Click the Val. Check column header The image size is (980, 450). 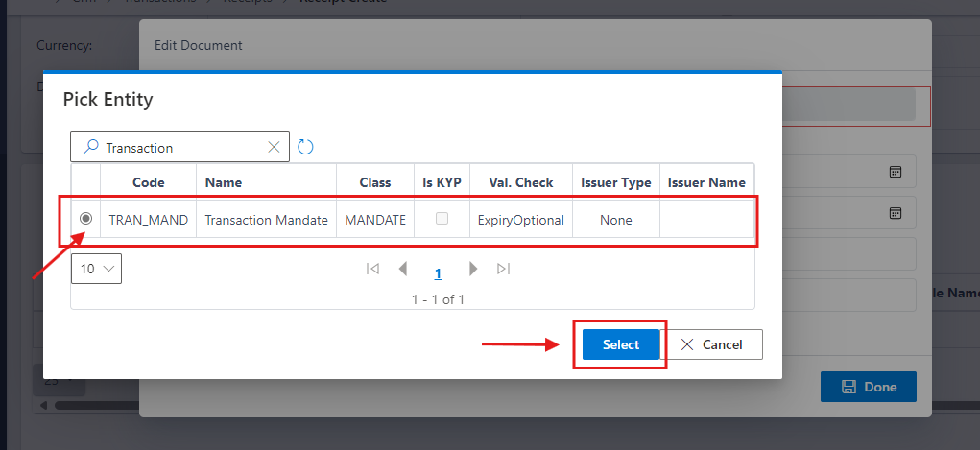point(520,182)
